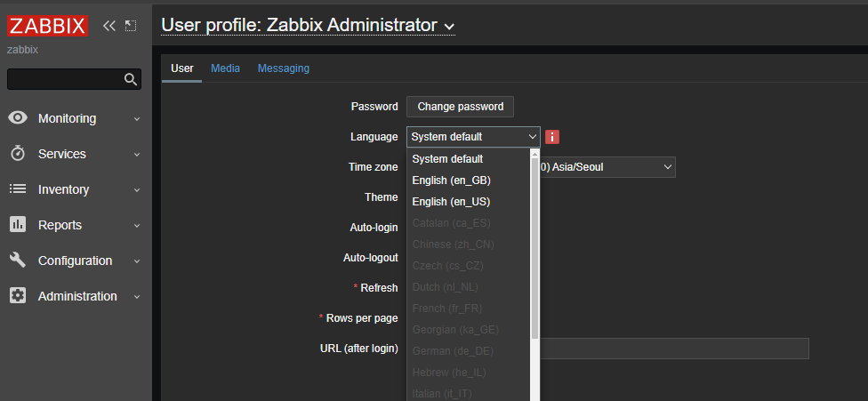Click the disabled German (de_DE) option
Screen dimensions: 868x401
pyautogui.click(x=469, y=350)
